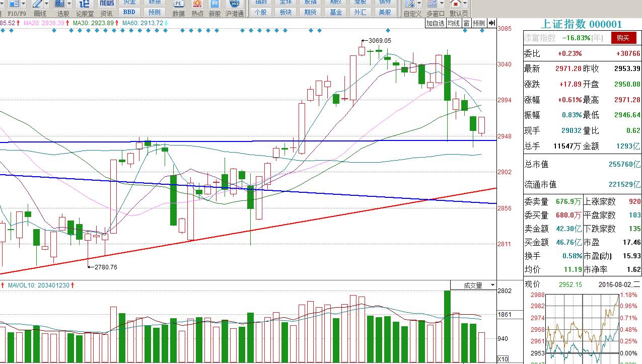Expand the 多窗口 dropdown arrow
Screen dimensions: 642x364
pyautogui.click(x=442, y=4)
